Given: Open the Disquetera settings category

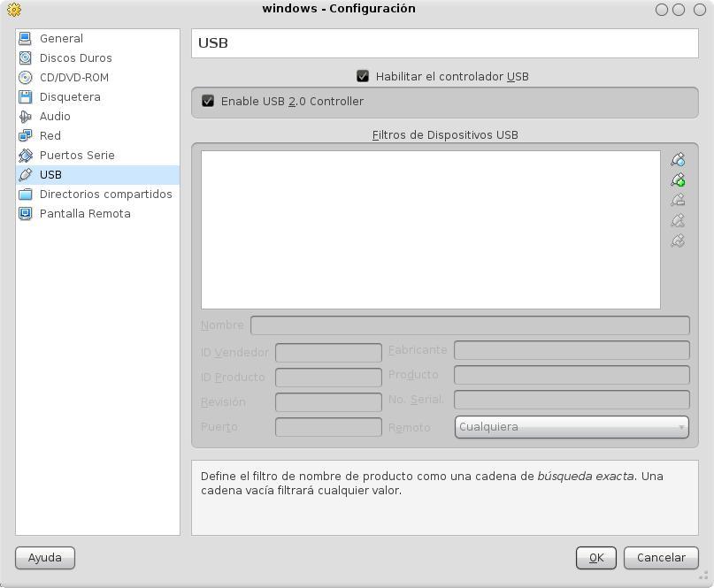Looking at the screenshot, I should 97,97.
